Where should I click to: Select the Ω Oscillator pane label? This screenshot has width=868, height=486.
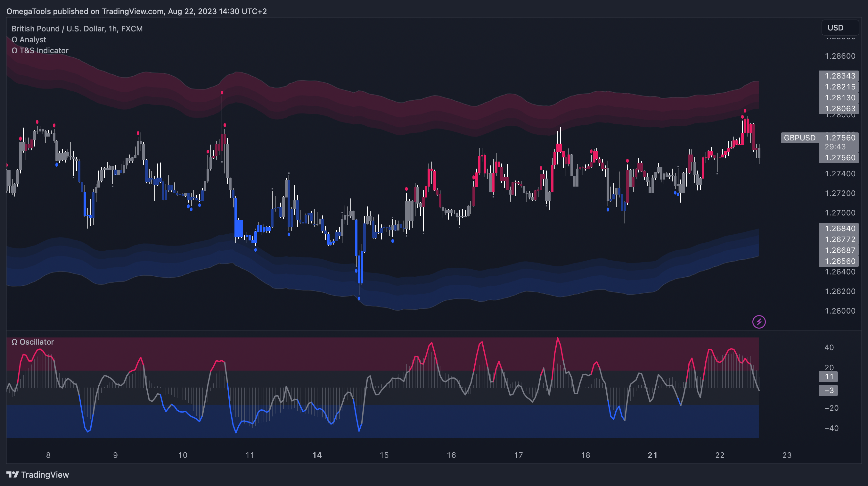(33, 342)
